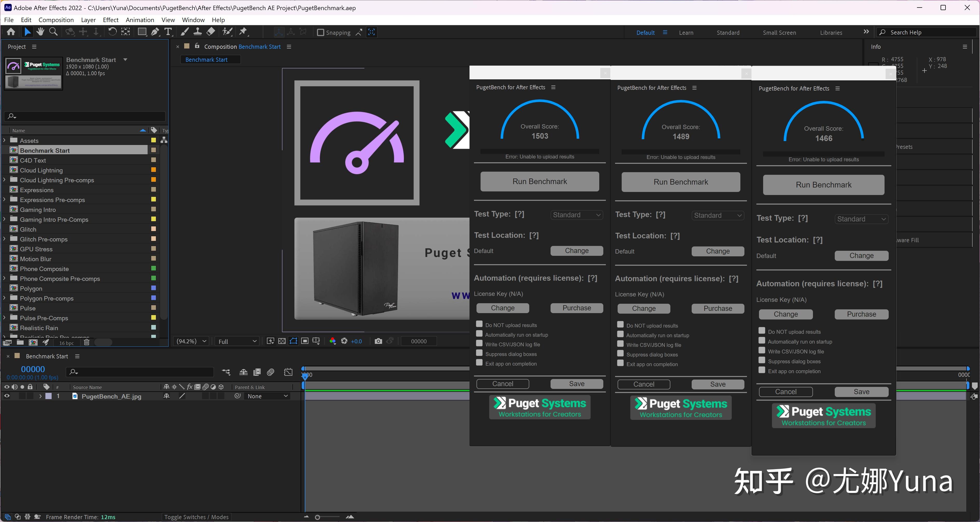Click the Home icon in toolbar
Screen dimensions: 980x522
11,32
